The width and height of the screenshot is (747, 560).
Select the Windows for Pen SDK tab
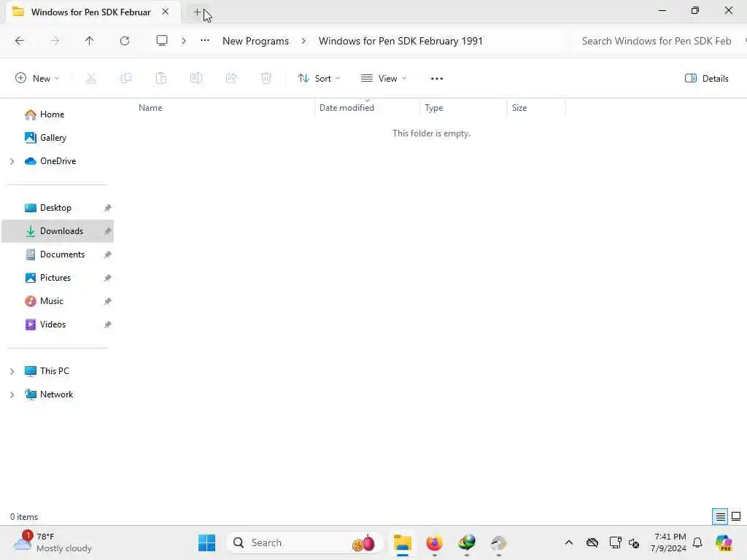click(90, 12)
